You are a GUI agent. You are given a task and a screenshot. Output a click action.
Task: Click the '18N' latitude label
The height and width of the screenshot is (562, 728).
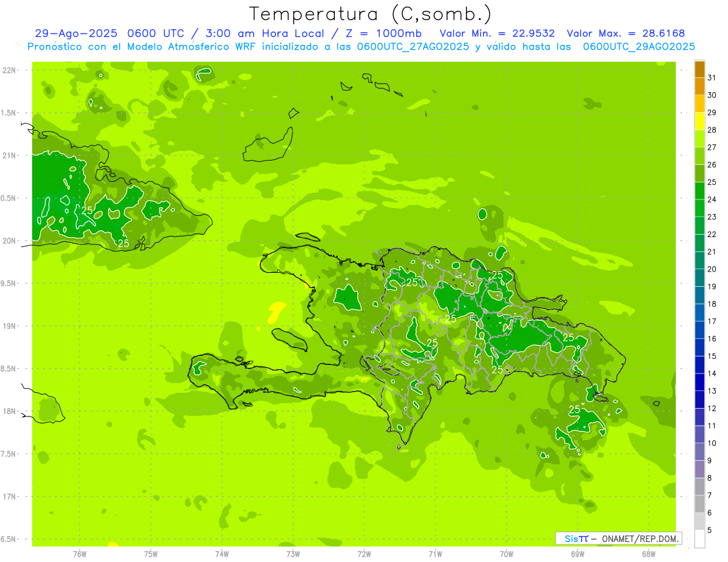point(10,411)
